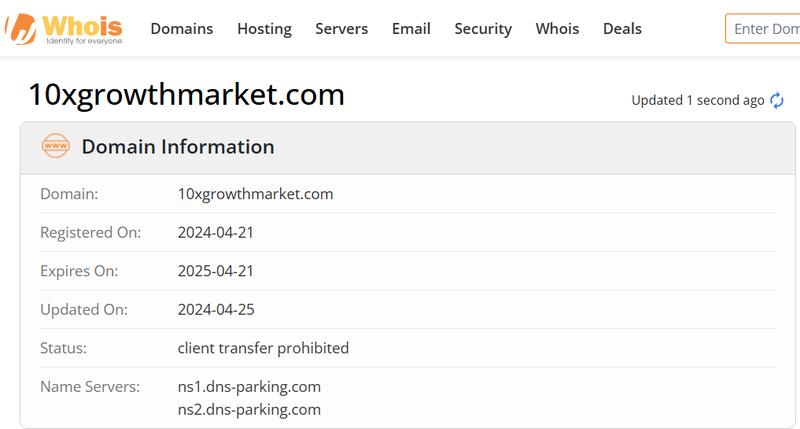The height and width of the screenshot is (429, 800).
Task: Click the www globe icon in Domain Information
Action: click(56, 146)
